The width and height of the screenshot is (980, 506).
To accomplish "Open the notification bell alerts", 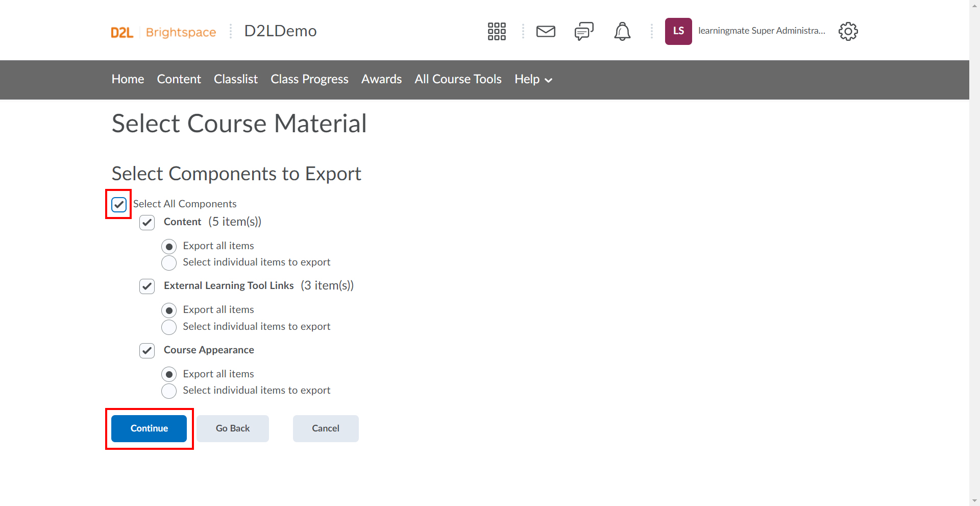I will point(622,31).
